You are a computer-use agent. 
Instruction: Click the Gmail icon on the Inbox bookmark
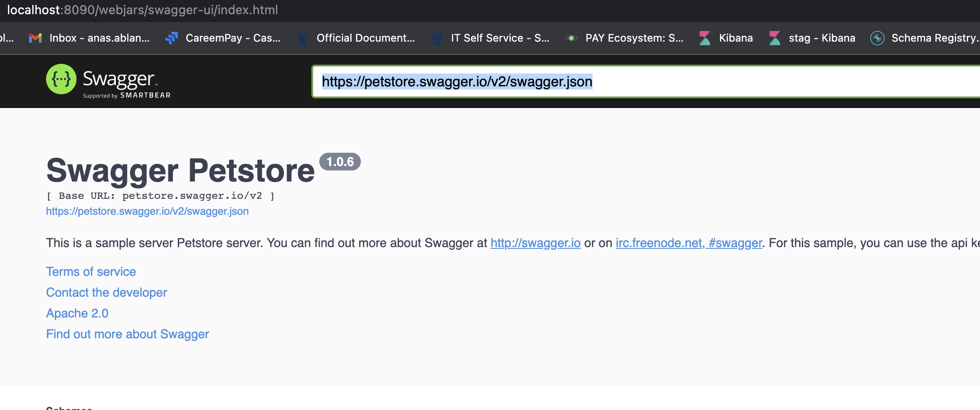coord(34,38)
